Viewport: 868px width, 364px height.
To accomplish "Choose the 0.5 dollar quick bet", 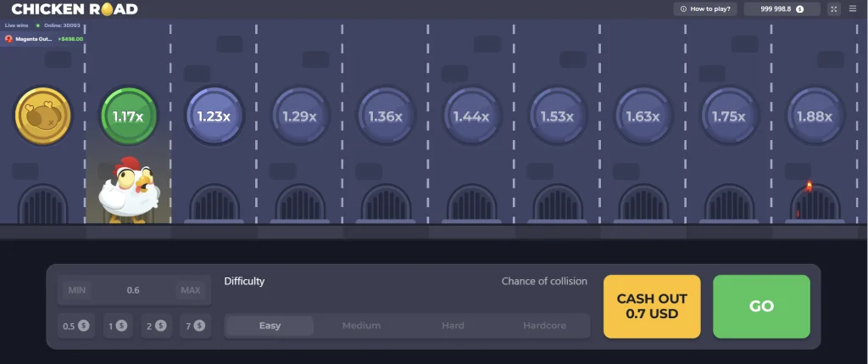I will click(75, 326).
